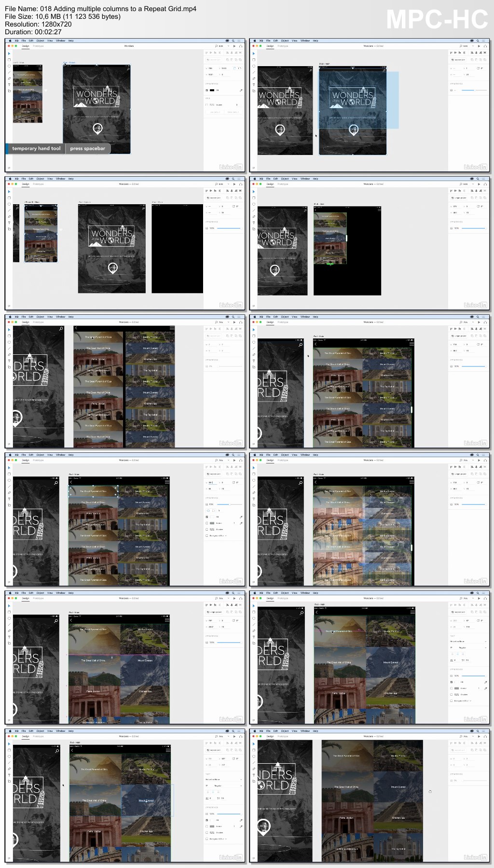Select the Text tool in the first frame
The width and height of the screenshot is (494, 868).
[9, 84]
